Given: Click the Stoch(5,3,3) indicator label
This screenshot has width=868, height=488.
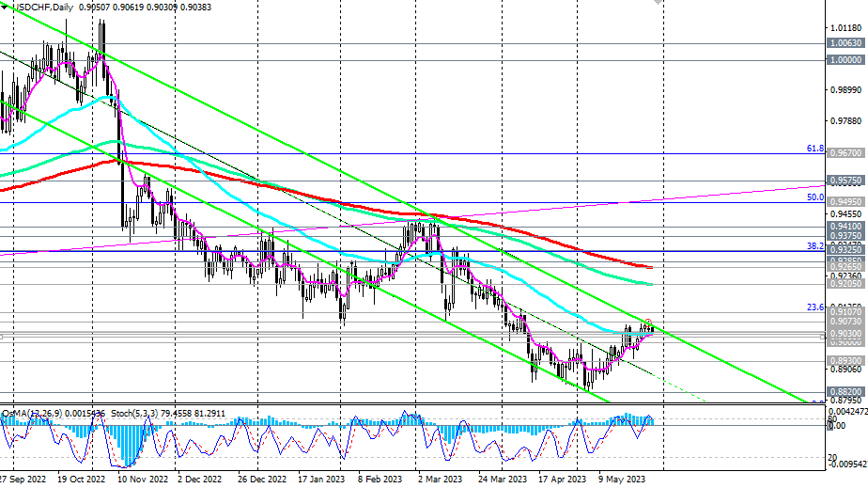Looking at the screenshot, I should point(134,414).
